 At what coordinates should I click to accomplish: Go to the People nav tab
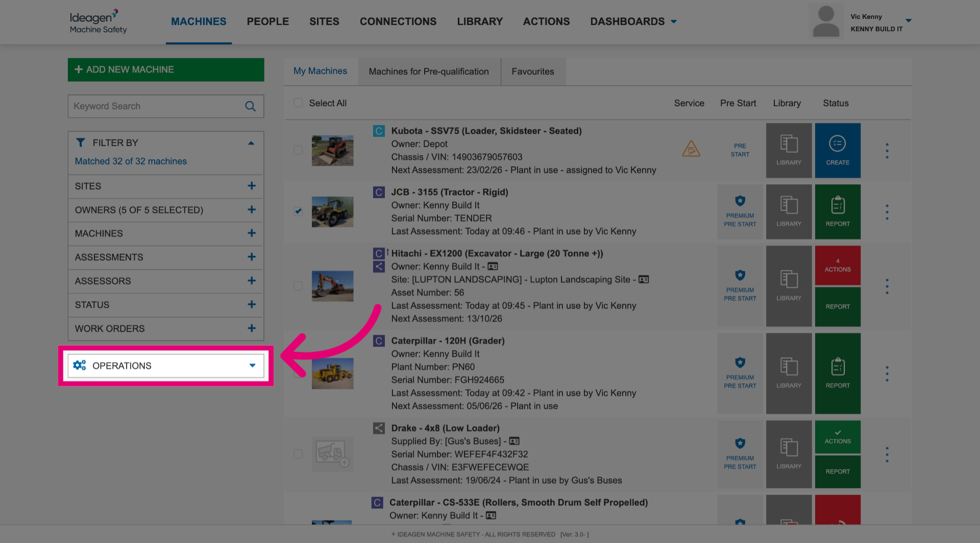pos(268,21)
